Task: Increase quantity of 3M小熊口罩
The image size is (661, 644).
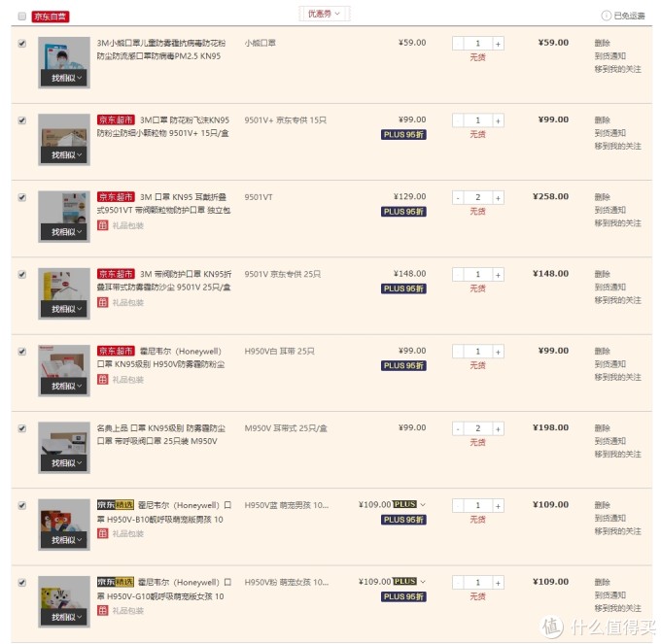Action: point(498,44)
